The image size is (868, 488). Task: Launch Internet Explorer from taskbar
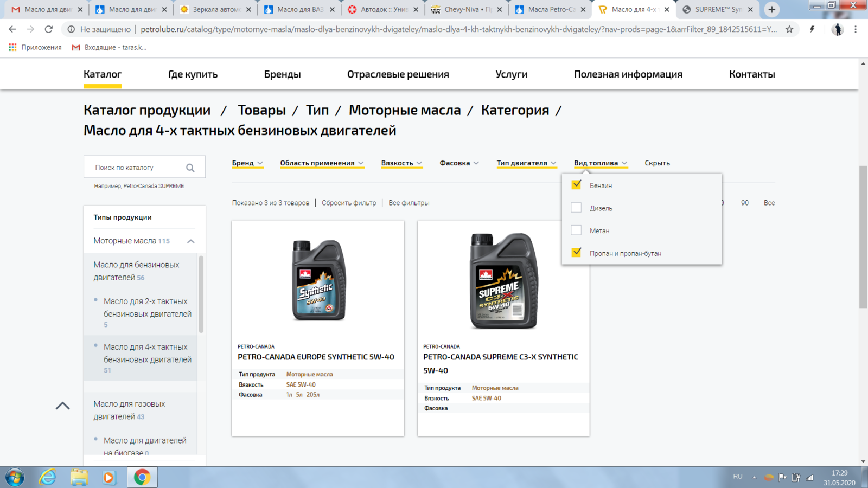click(x=48, y=477)
